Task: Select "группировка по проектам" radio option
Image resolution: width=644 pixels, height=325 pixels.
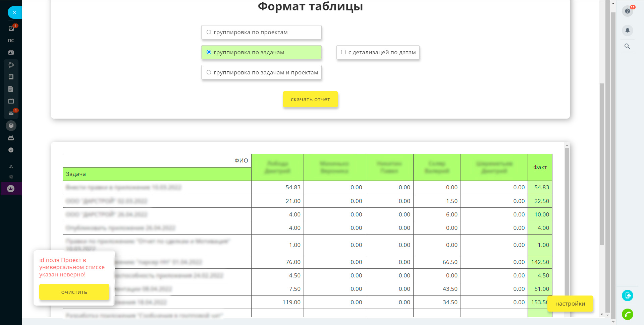Action: coord(209,32)
